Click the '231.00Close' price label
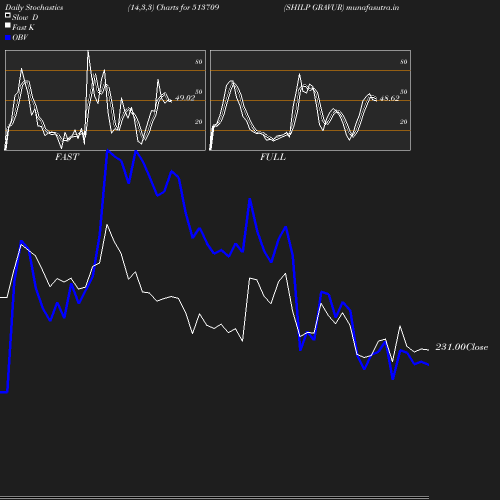 coord(462,347)
